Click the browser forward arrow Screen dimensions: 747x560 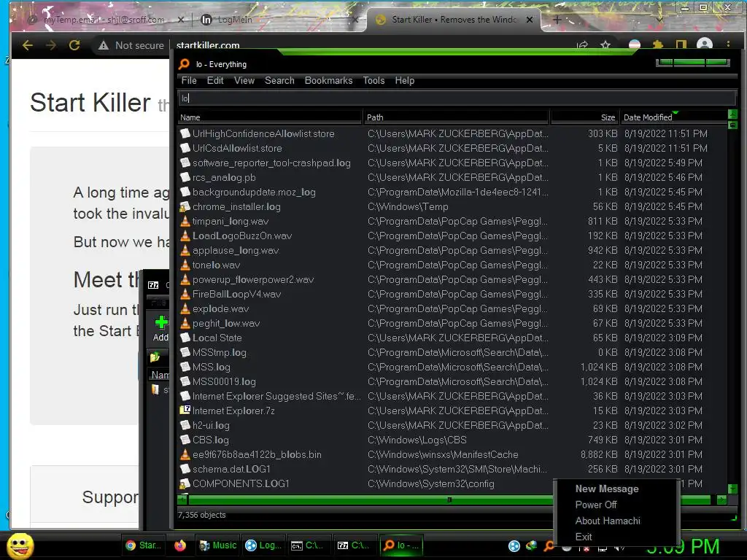(51, 45)
